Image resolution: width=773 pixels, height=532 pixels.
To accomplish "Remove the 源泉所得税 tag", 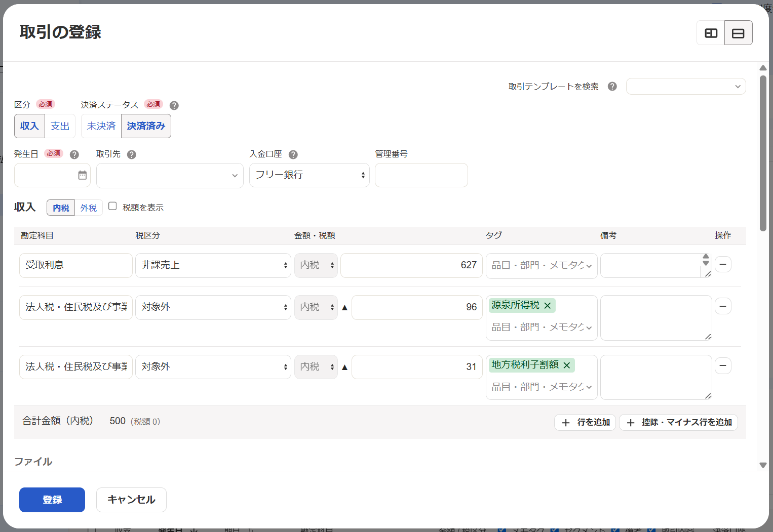I will tap(548, 305).
